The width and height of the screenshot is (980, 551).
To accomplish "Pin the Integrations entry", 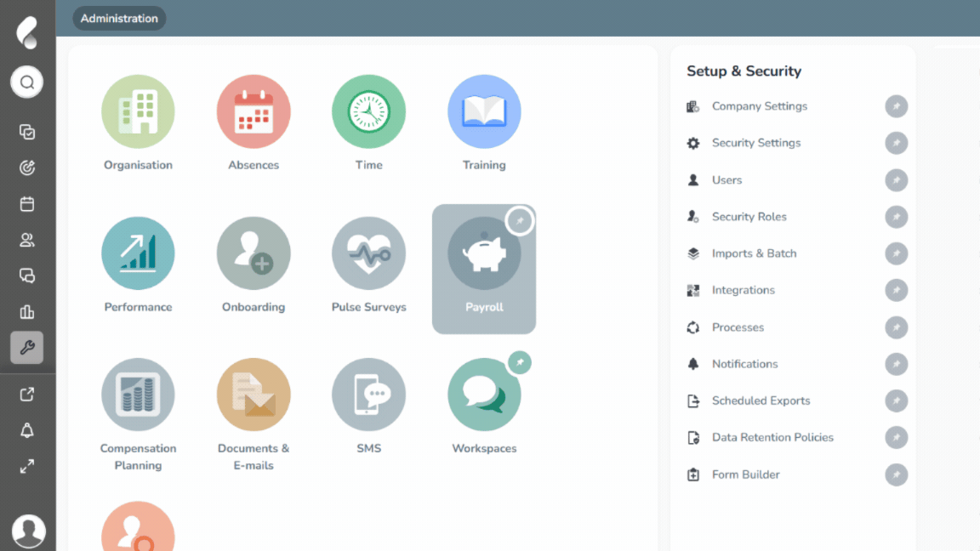I will coord(897,290).
